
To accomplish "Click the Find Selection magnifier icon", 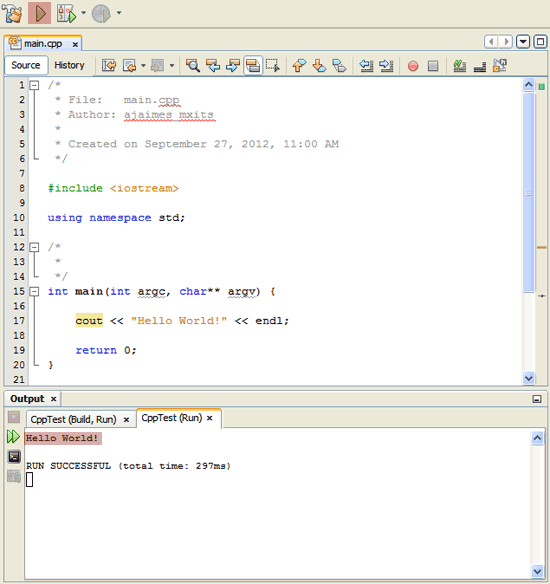I will click(193, 66).
